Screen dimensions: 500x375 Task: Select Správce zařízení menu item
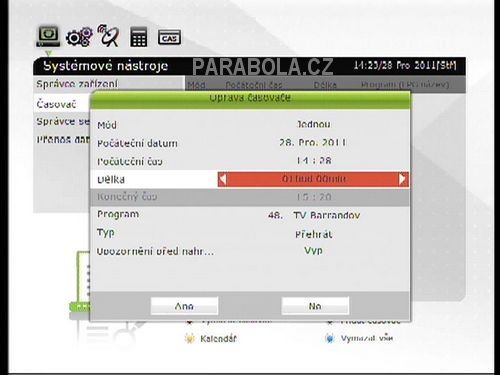click(x=77, y=84)
